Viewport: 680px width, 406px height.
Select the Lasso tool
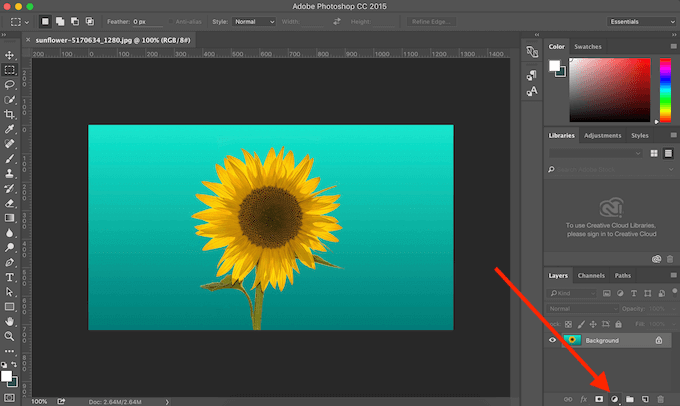pyautogui.click(x=9, y=85)
